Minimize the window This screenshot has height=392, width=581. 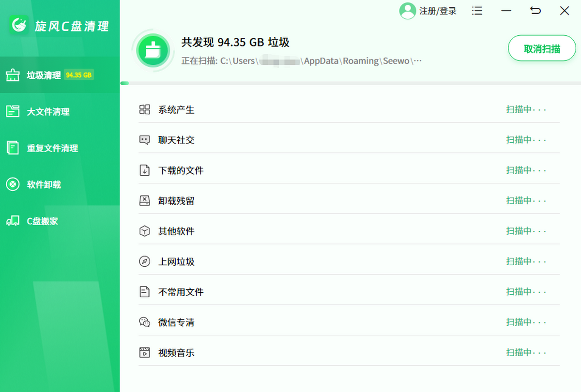tap(506, 11)
